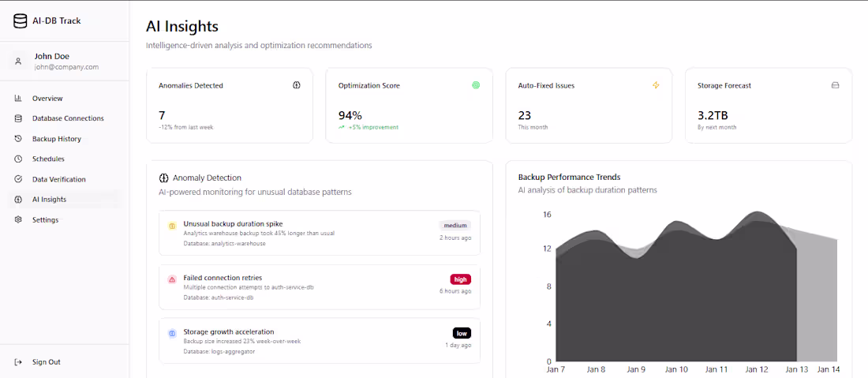
Task: Click the Jan 12 peak on the performance chart
Action: (757, 212)
